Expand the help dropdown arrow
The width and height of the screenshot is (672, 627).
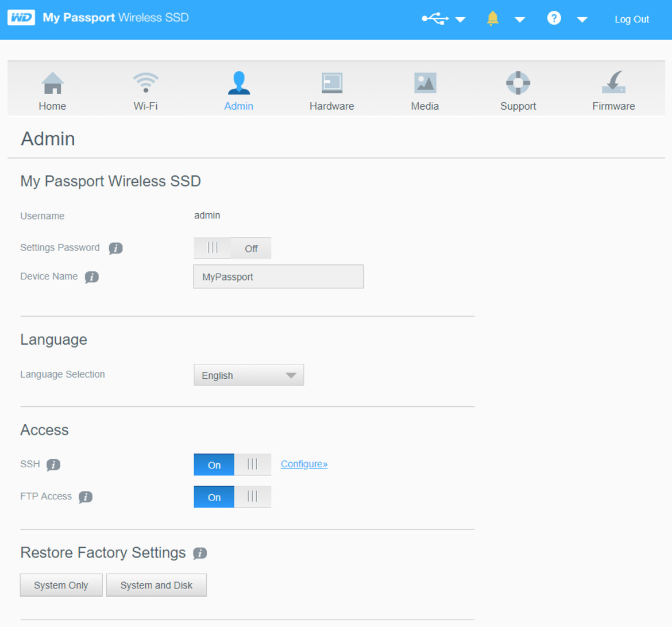(582, 20)
